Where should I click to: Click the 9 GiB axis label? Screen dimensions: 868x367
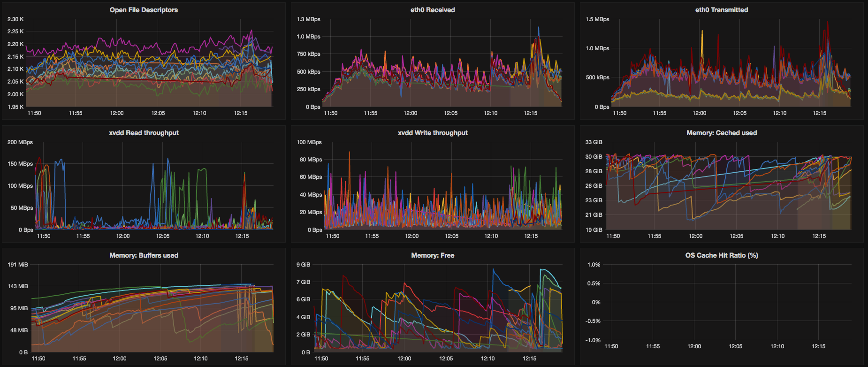coord(303,265)
